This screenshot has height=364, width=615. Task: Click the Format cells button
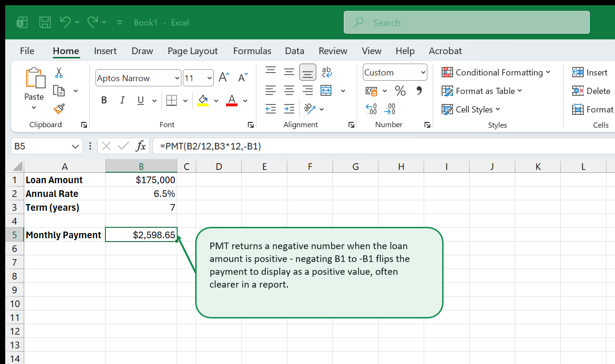[x=593, y=109]
